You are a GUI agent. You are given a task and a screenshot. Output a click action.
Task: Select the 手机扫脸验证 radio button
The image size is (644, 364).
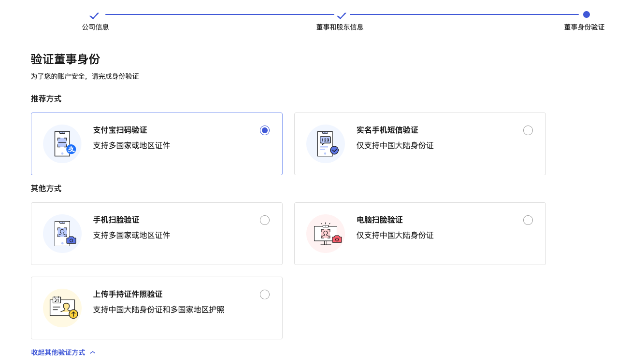click(x=265, y=220)
